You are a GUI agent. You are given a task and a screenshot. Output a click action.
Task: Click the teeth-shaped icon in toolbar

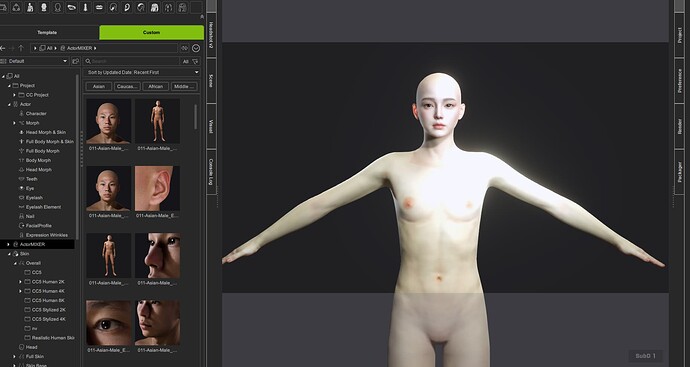click(x=154, y=7)
